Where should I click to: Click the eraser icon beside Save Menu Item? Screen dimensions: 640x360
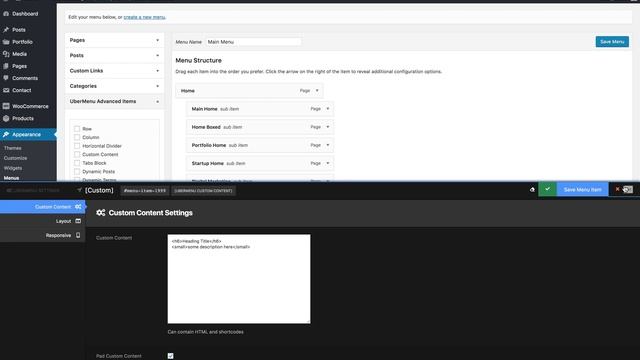(x=532, y=189)
